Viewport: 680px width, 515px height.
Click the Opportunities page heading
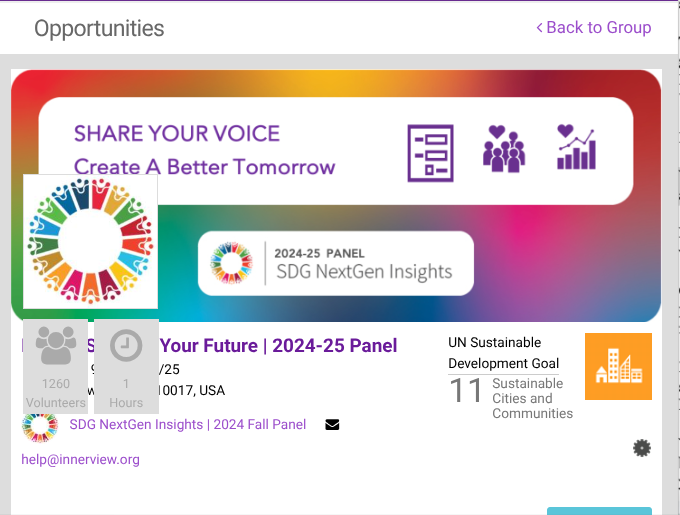coord(99,28)
